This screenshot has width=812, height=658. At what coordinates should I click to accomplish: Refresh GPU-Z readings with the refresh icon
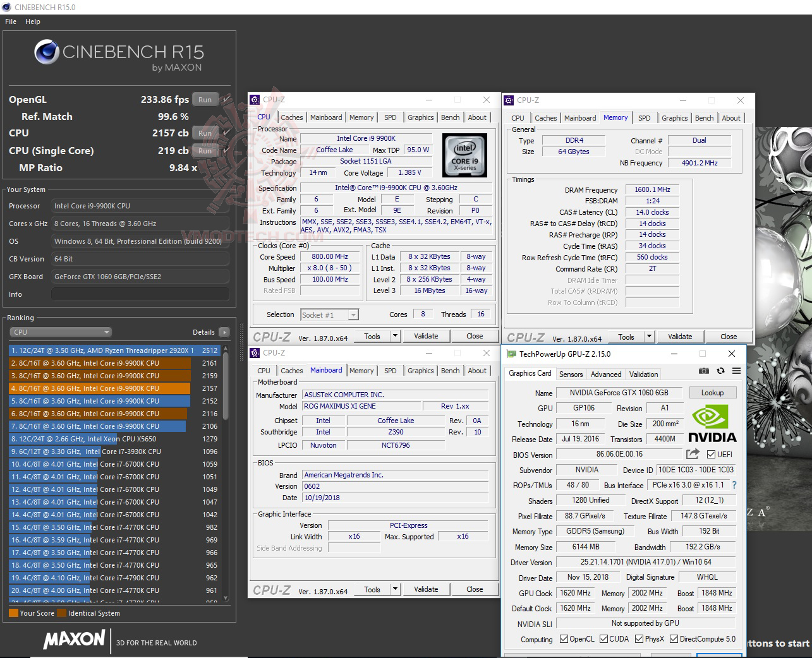pyautogui.click(x=720, y=371)
